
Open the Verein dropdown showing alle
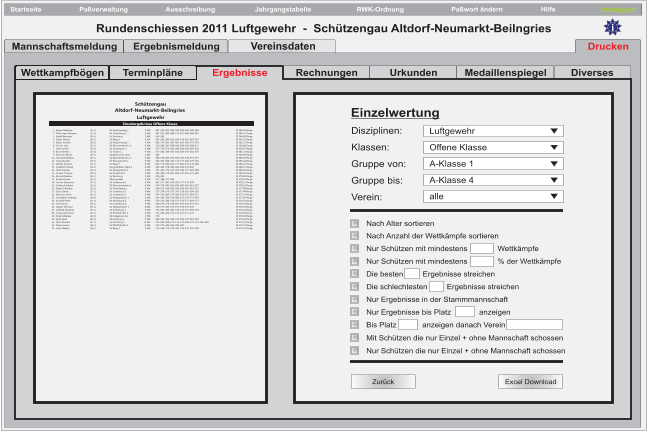pos(493,196)
